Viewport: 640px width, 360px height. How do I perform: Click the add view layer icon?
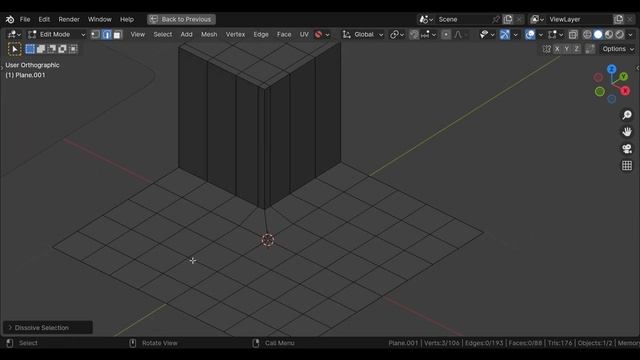coord(618,19)
